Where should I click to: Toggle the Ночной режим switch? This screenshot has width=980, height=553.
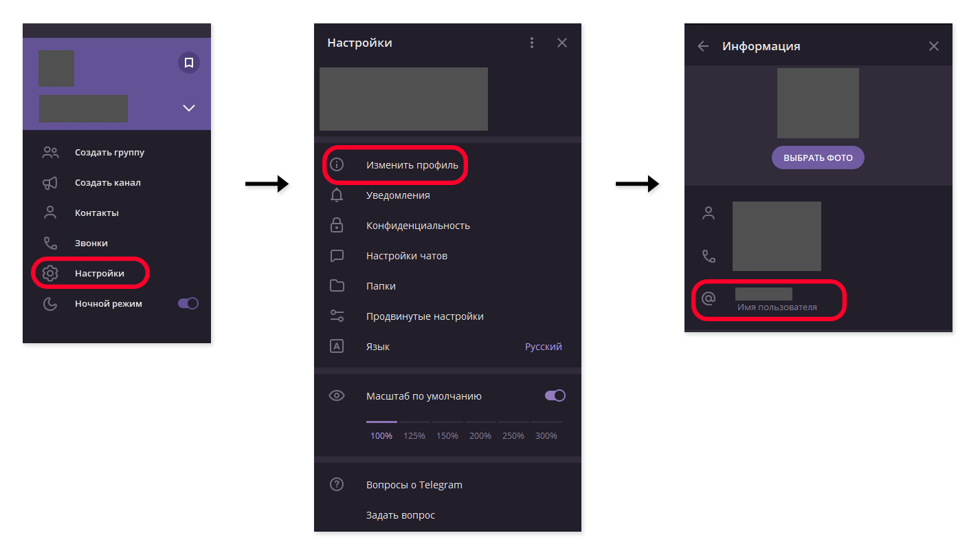point(188,303)
